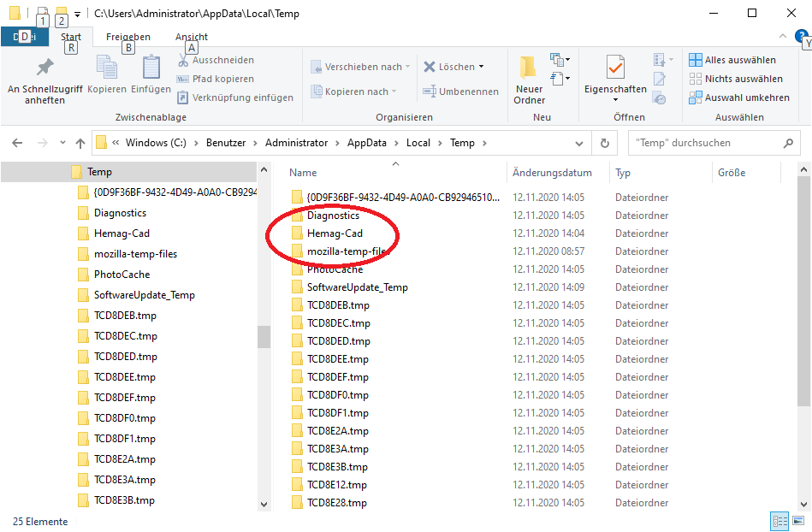This screenshot has height=532, width=812.
Task: Click the refresh button beside address bar
Action: [605, 143]
